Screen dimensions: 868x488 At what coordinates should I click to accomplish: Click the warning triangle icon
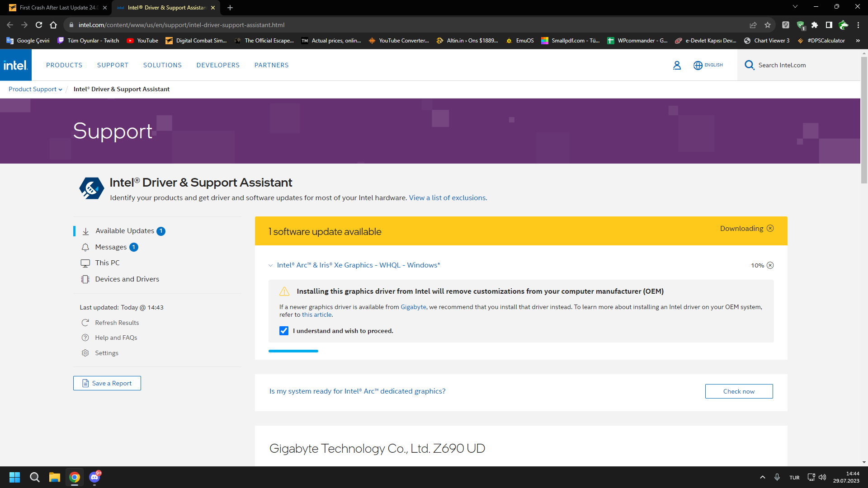[x=284, y=291]
